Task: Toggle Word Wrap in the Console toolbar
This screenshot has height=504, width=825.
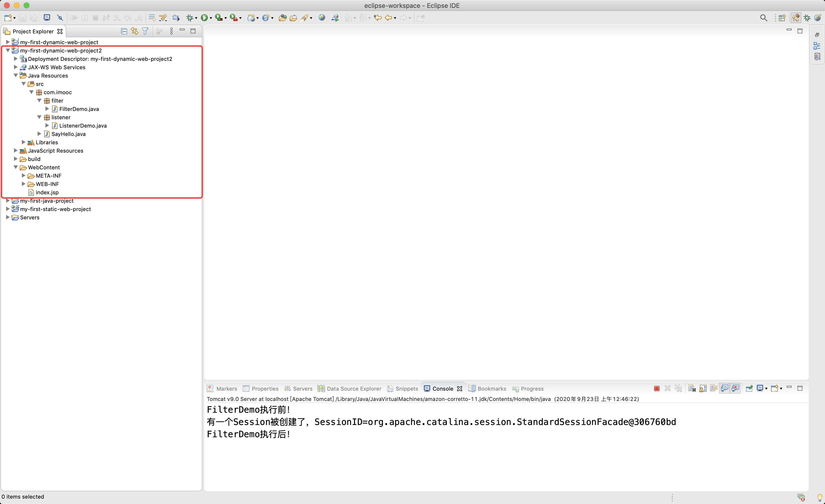Action: [714, 388]
